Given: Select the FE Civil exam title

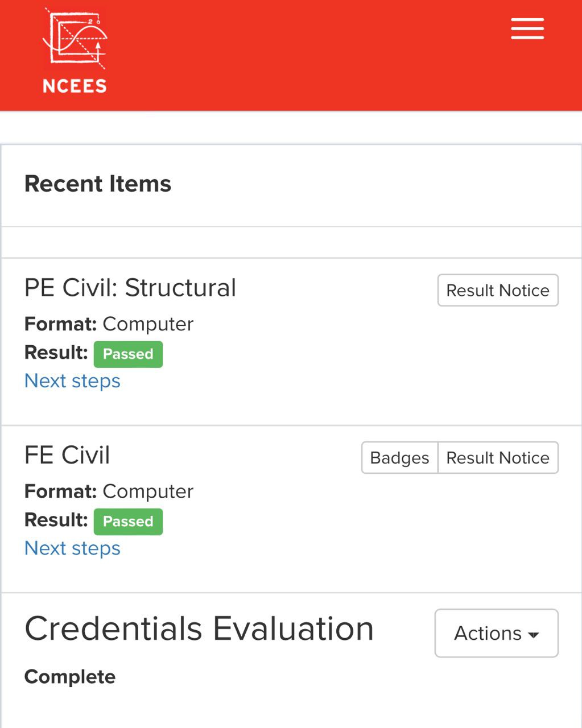Looking at the screenshot, I should (67, 455).
